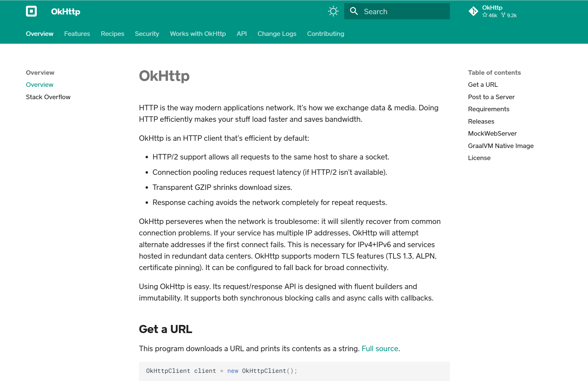This screenshot has height=381, width=588.
Task: Click the OkHttpClient code block
Action: tap(294, 371)
